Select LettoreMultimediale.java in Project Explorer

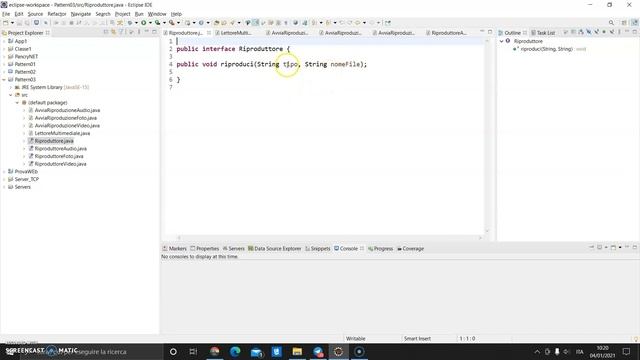[x=62, y=133]
